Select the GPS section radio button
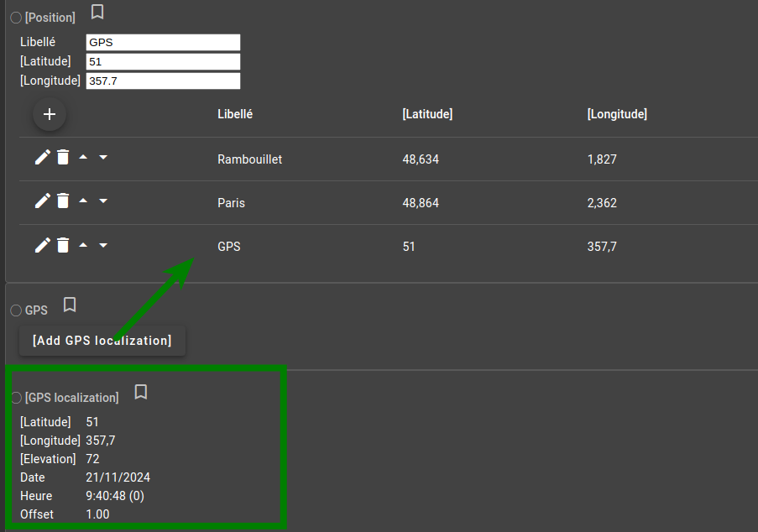This screenshot has height=532, width=758. pyautogui.click(x=16, y=310)
